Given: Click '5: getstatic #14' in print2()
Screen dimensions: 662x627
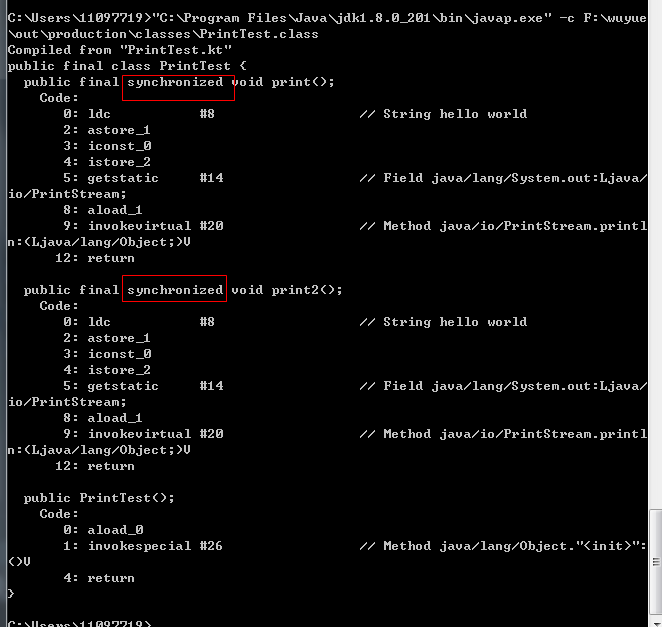Looking at the screenshot, I should [143, 386].
